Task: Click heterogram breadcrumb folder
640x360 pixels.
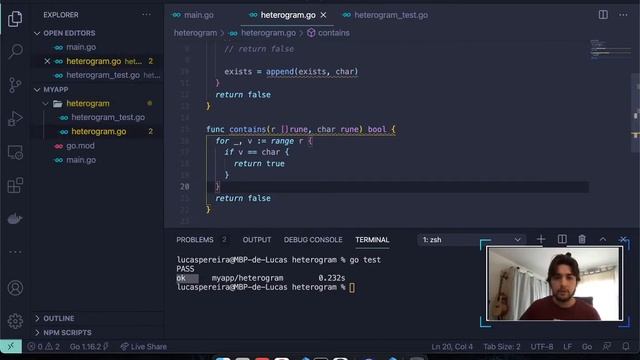Action: pos(195,33)
